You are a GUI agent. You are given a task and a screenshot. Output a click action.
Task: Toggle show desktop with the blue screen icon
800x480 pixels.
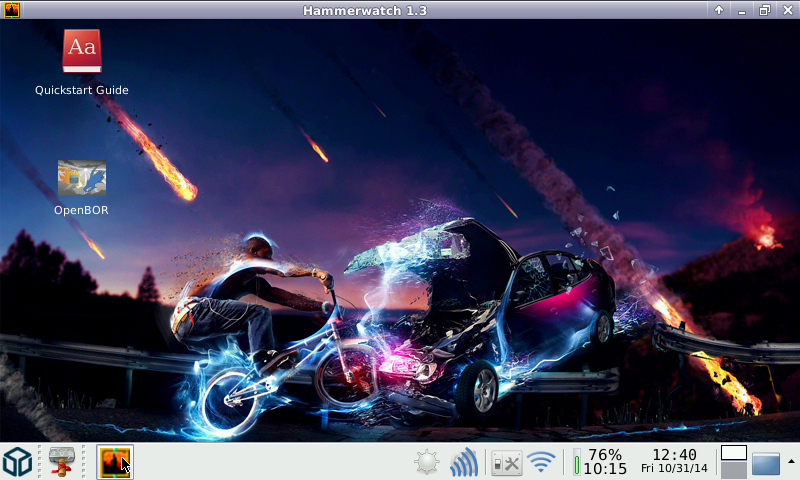click(766, 463)
